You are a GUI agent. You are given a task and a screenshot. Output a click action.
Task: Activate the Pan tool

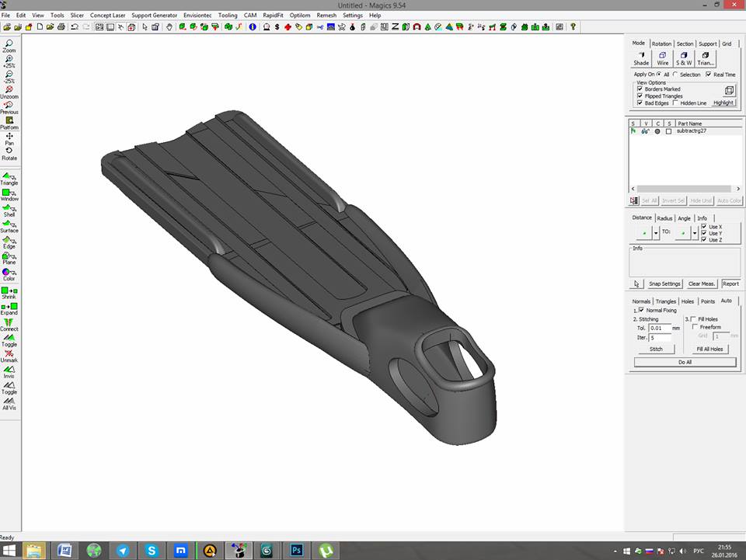tap(9, 139)
